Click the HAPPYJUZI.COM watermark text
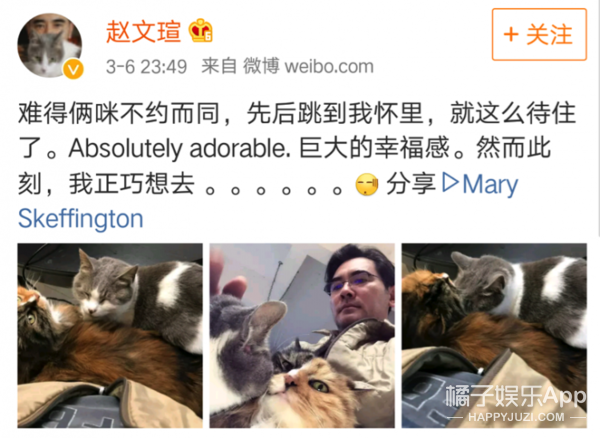This screenshot has height=438, width=600. [516, 417]
